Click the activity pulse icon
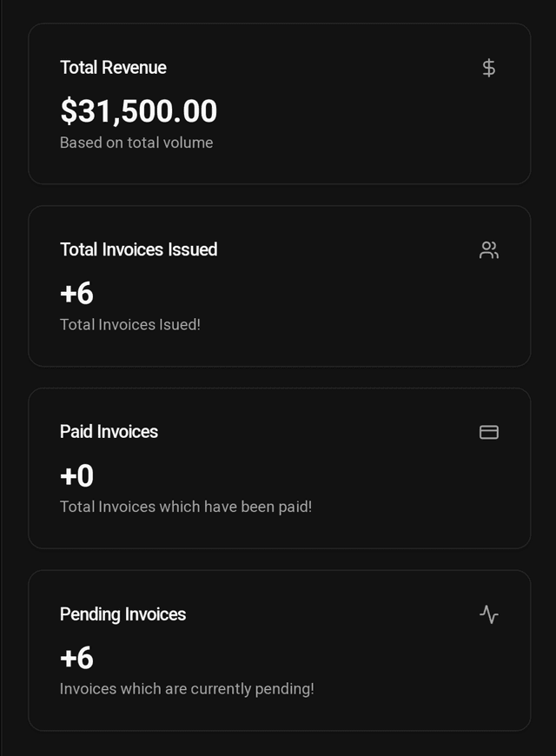The height and width of the screenshot is (756, 556). coord(489,614)
